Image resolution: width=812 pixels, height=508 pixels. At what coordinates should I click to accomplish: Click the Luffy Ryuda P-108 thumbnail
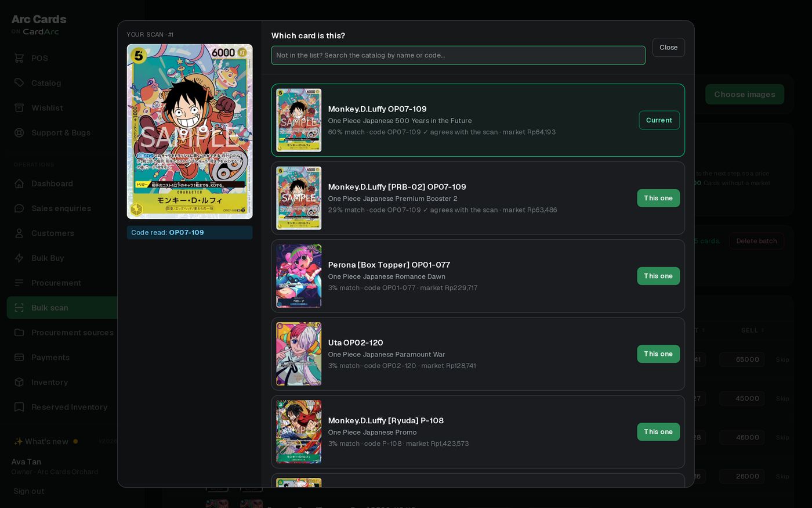click(x=299, y=431)
